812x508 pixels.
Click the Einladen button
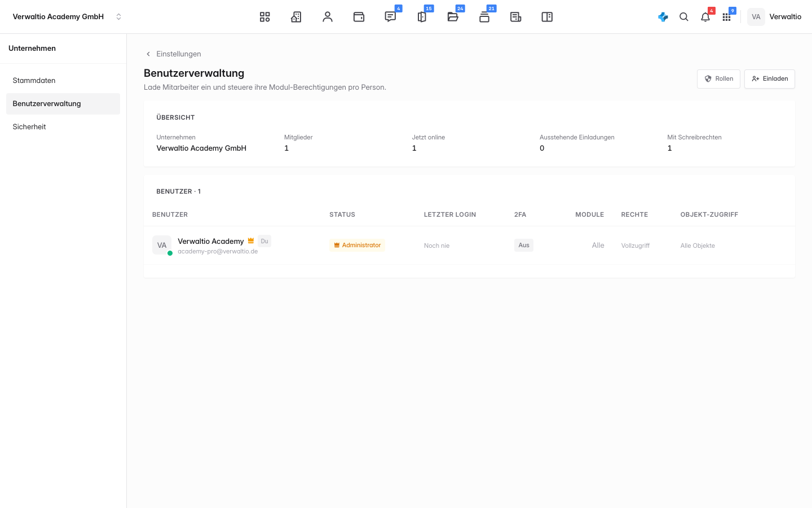pyautogui.click(x=770, y=79)
